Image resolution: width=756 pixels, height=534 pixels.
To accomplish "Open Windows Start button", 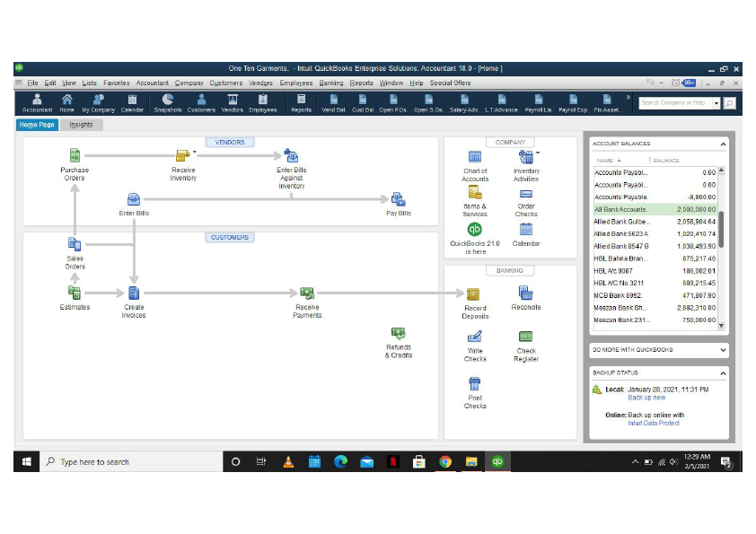I will click(x=27, y=461).
